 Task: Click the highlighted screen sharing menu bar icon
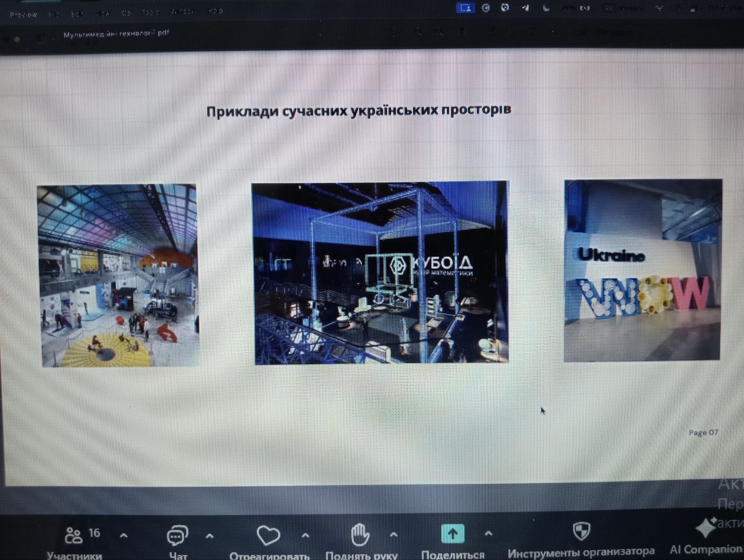click(x=466, y=8)
